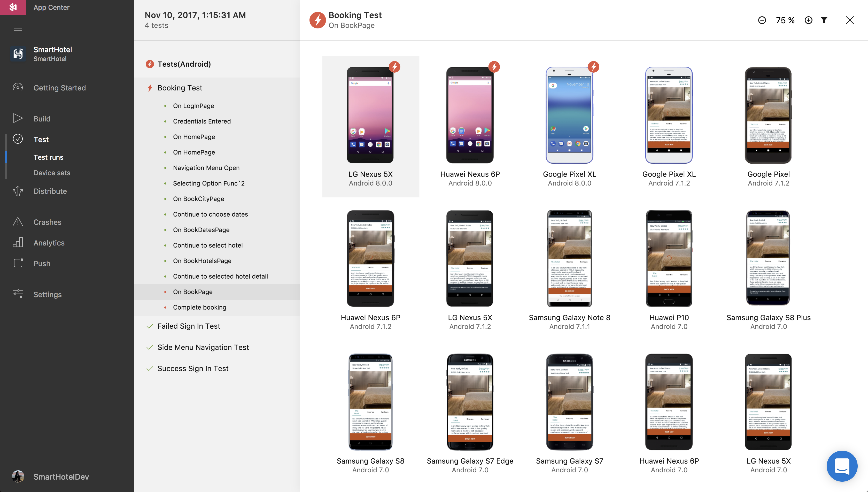Click the Distribute sidebar label

click(x=50, y=191)
